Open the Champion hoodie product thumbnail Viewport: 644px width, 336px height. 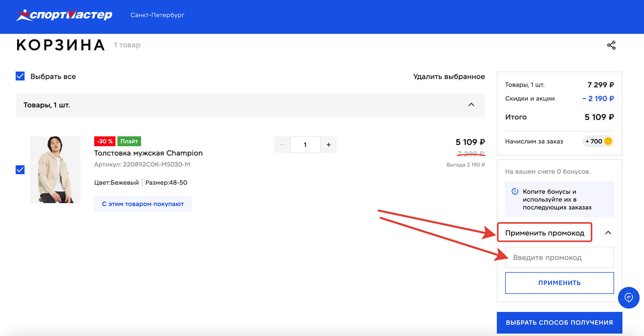pos(55,169)
